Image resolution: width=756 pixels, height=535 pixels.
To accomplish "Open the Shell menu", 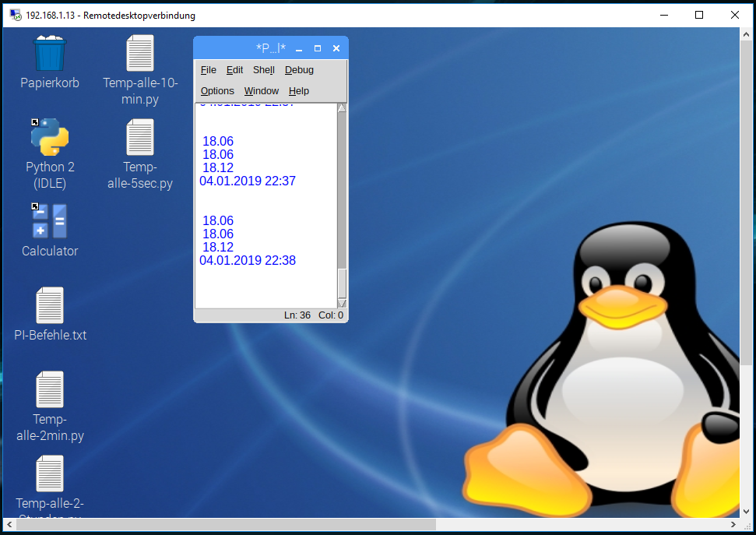I will (x=264, y=70).
